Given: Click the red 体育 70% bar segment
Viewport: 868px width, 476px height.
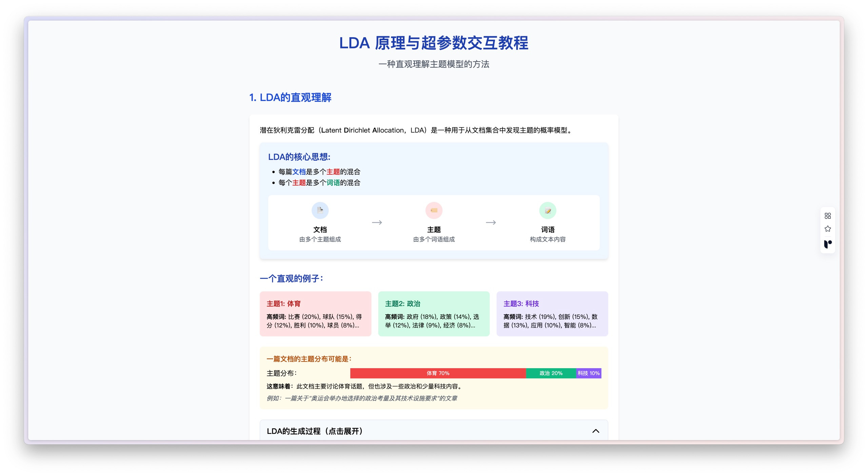Looking at the screenshot, I should click(437, 373).
